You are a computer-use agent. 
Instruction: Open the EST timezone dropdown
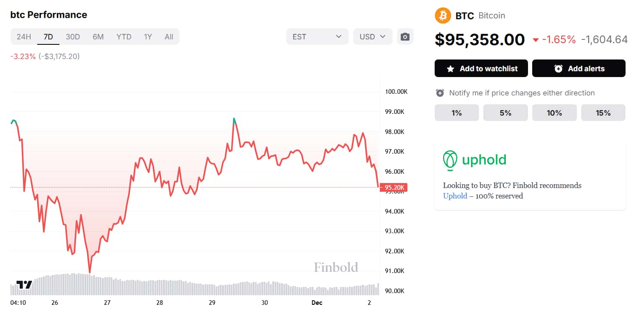click(317, 36)
